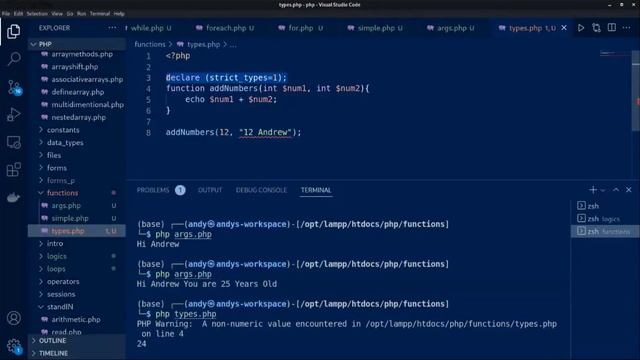Open the Selection menu
Screen dimensions: 640x360
point(37,13)
